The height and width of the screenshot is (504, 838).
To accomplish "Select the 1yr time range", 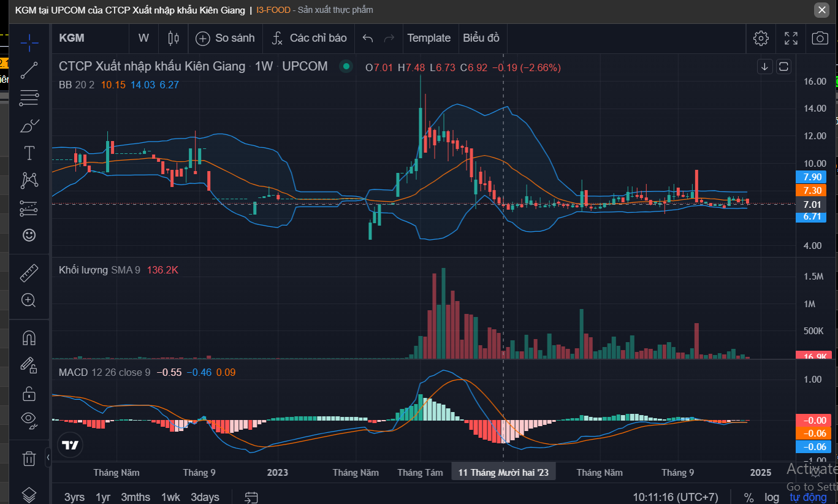I will (103, 497).
